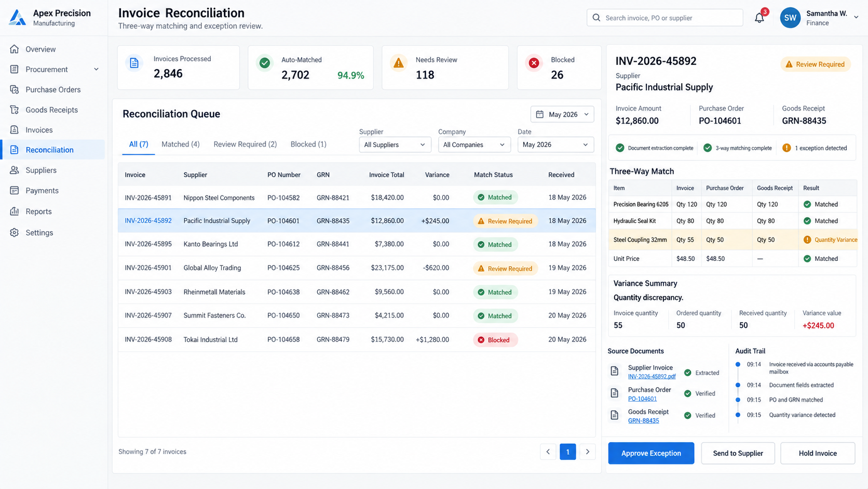The image size is (868, 489).
Task: Click the Settings gear icon
Action: pos(15,233)
